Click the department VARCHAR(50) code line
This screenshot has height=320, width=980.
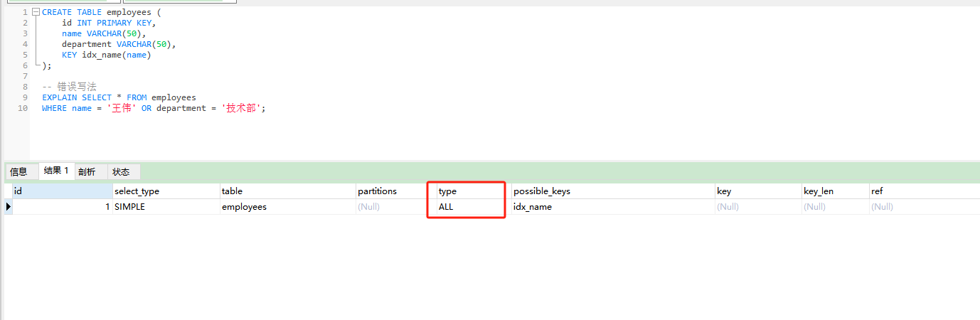coord(119,44)
